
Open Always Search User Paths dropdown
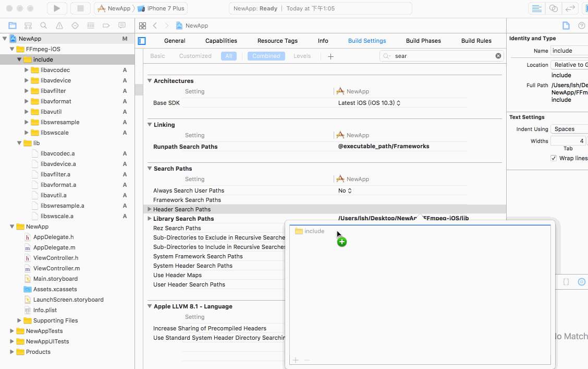[x=345, y=191]
